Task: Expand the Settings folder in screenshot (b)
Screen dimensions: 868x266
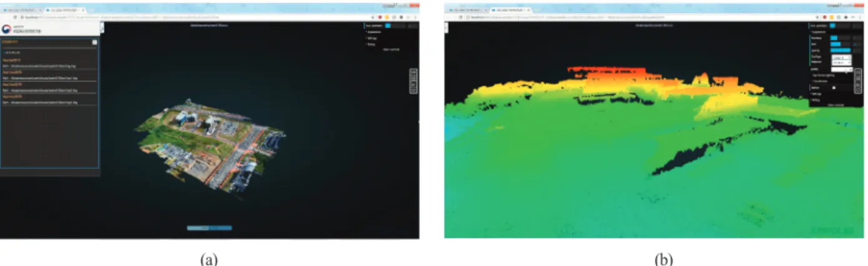Action: 816,94
